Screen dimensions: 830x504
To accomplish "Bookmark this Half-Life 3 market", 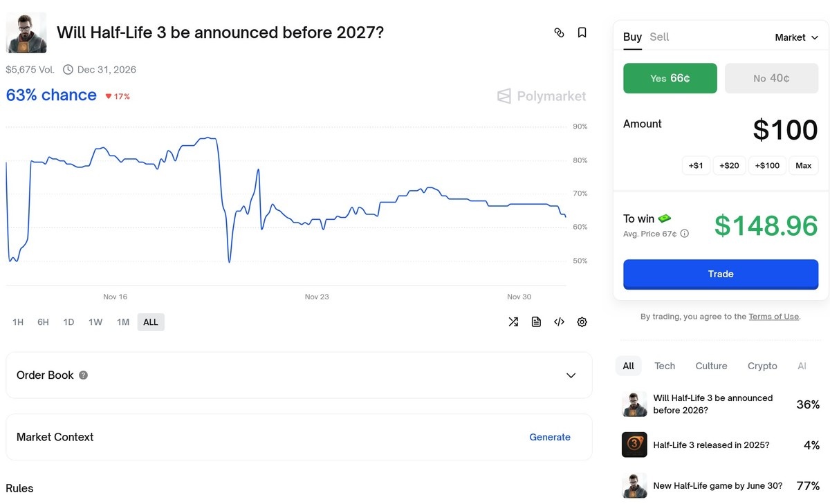I will (x=582, y=32).
